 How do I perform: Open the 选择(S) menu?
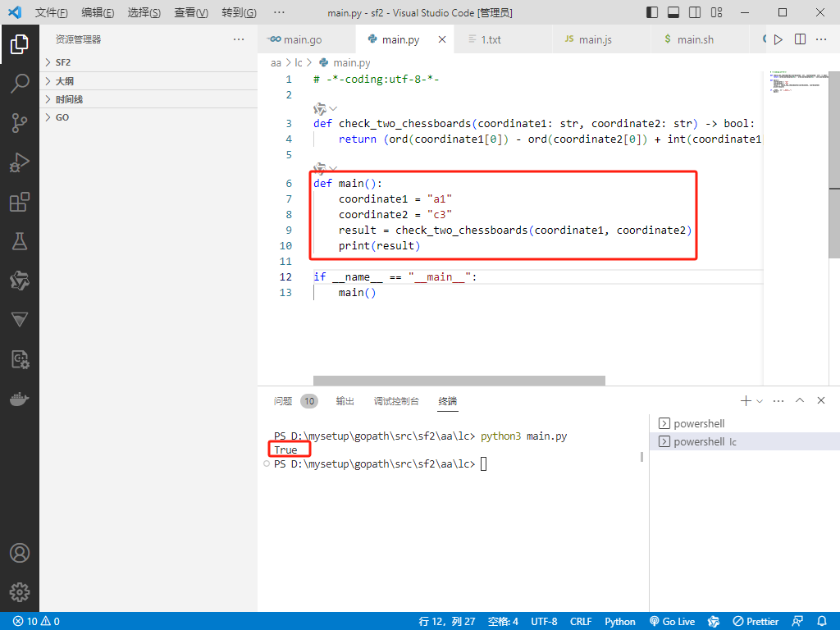[144, 12]
